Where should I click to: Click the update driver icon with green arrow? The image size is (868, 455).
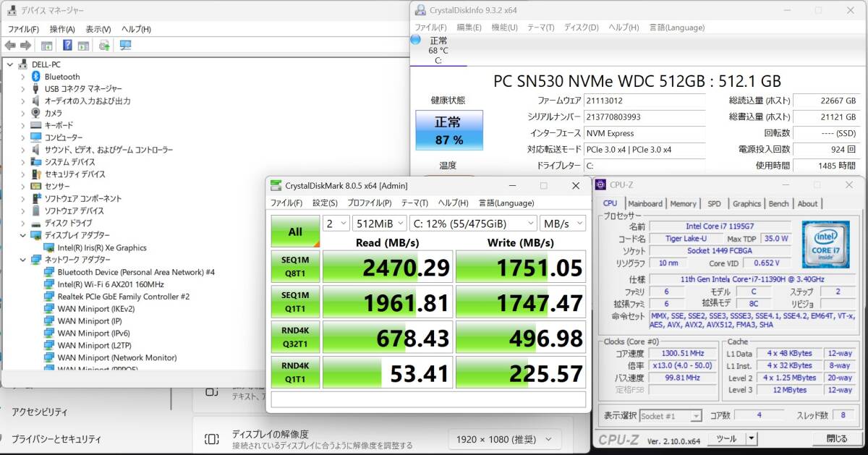click(104, 46)
